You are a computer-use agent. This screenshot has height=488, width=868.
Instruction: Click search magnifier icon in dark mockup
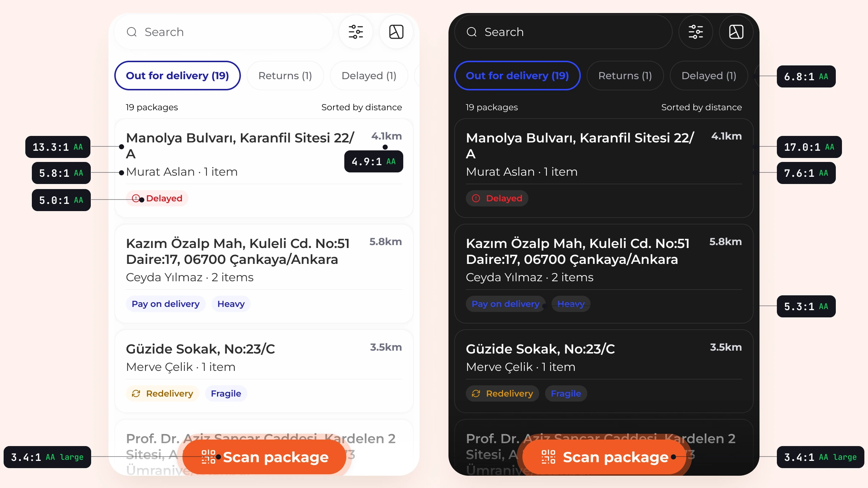(x=472, y=32)
